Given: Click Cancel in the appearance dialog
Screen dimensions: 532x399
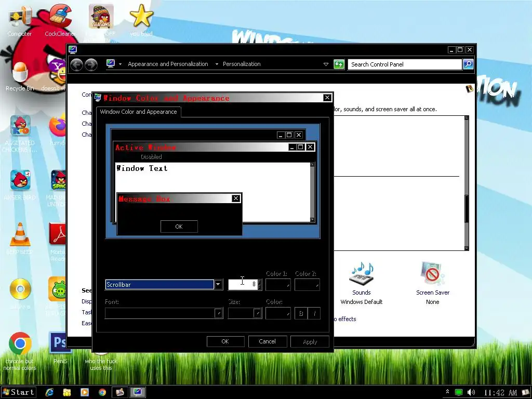Looking at the screenshot, I should tap(268, 341).
